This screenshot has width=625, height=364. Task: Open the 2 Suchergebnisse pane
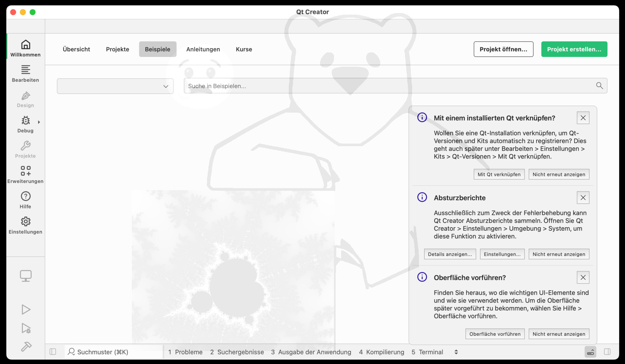click(x=237, y=352)
